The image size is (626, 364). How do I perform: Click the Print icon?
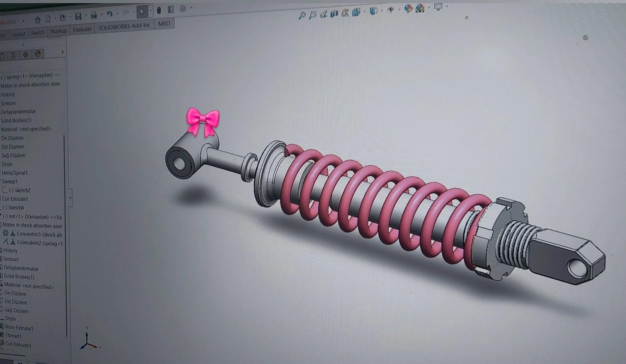[94, 15]
